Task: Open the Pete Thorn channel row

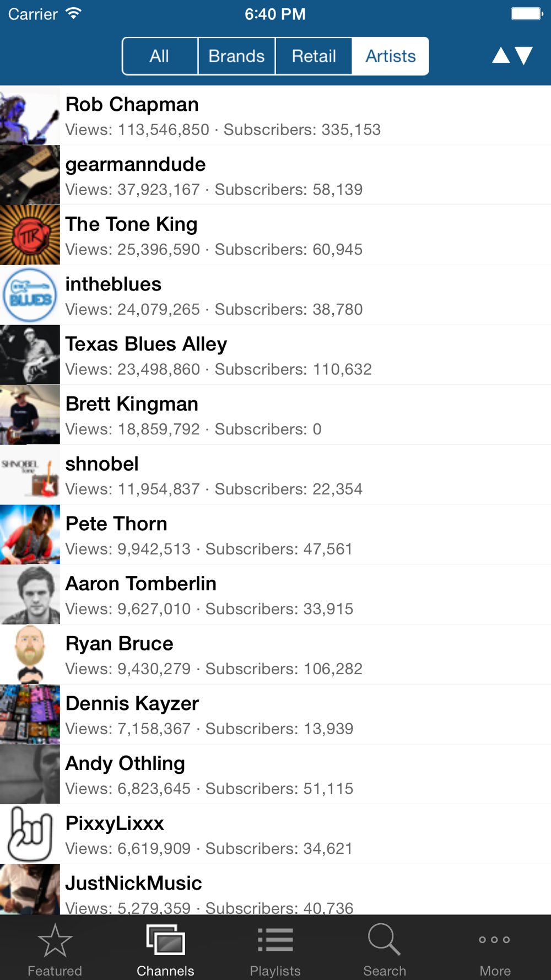Action: [275, 535]
